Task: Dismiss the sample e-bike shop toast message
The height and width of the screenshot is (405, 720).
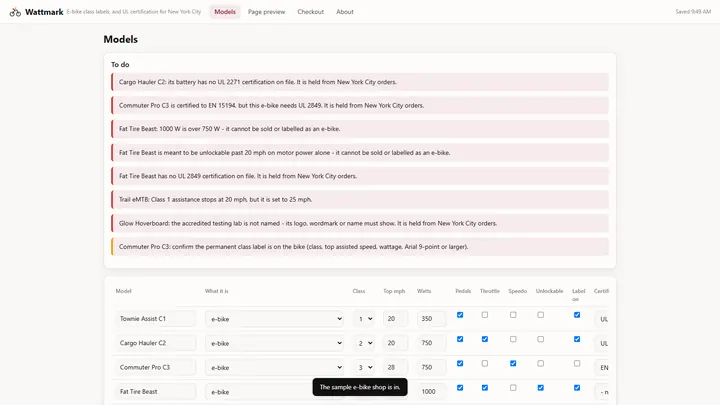Action: (360, 387)
